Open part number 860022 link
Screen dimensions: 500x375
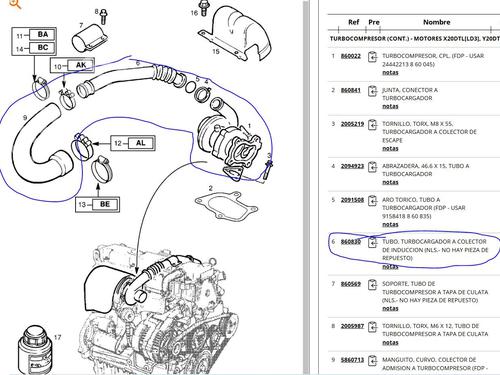351,56
